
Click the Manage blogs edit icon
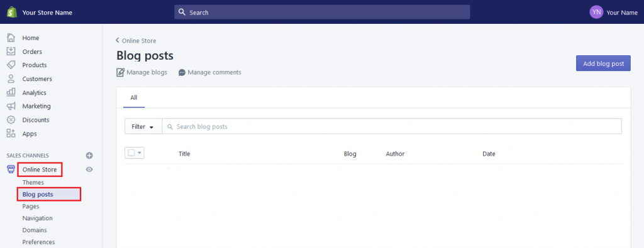(120, 73)
